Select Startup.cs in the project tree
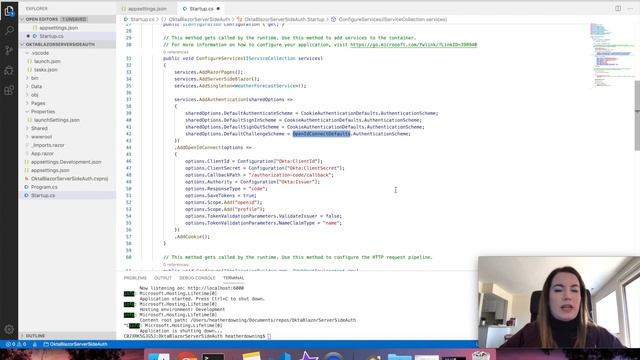Image resolution: width=640 pixels, height=360 pixels. coord(43,196)
